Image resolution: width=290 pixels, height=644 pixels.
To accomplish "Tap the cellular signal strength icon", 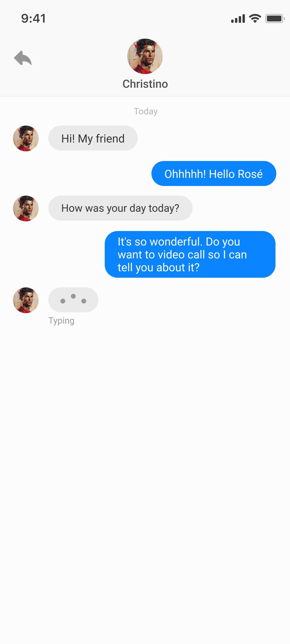I will coord(238,19).
